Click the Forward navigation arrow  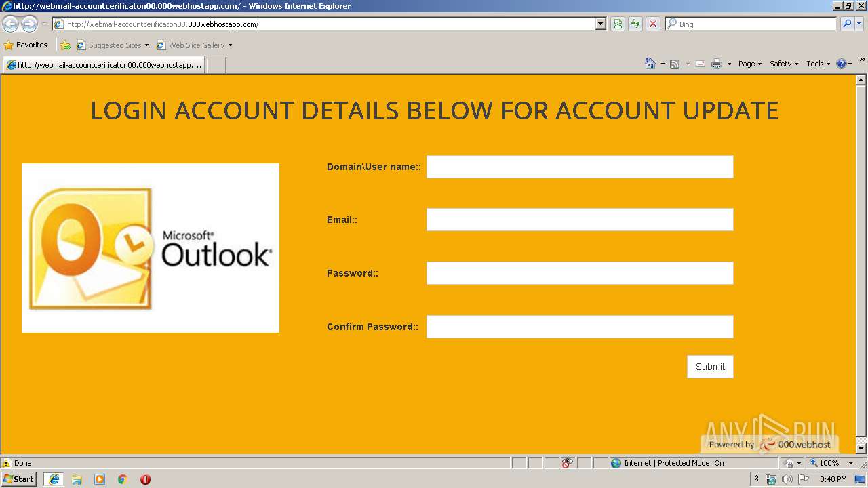point(29,24)
